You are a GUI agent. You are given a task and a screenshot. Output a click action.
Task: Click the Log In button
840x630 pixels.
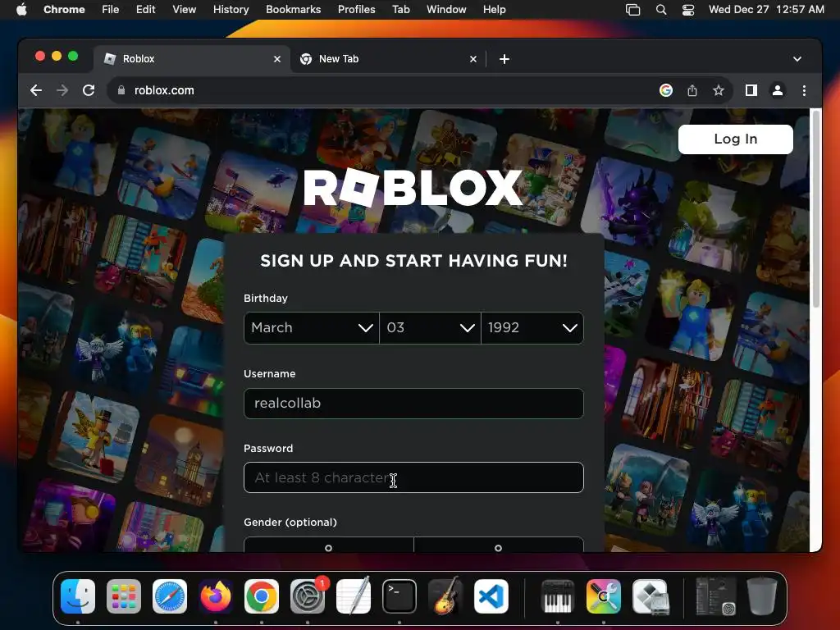[x=736, y=139]
